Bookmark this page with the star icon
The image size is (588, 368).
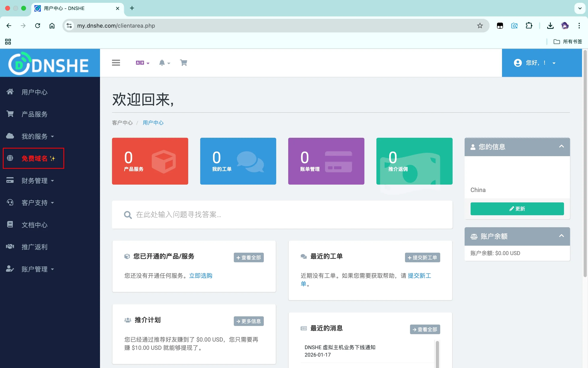point(480,26)
